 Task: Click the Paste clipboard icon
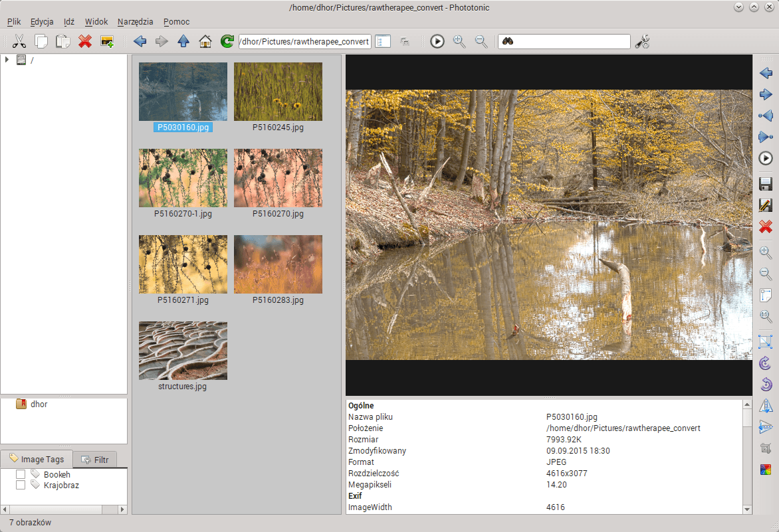point(62,41)
